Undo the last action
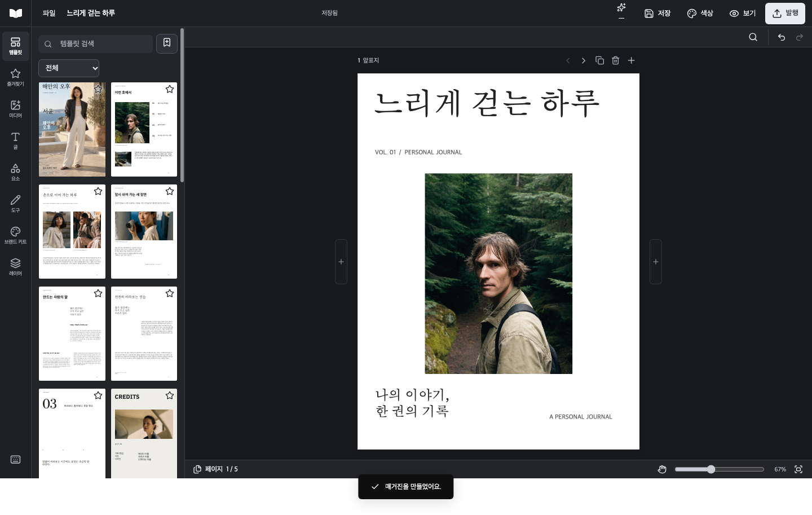 tap(782, 37)
